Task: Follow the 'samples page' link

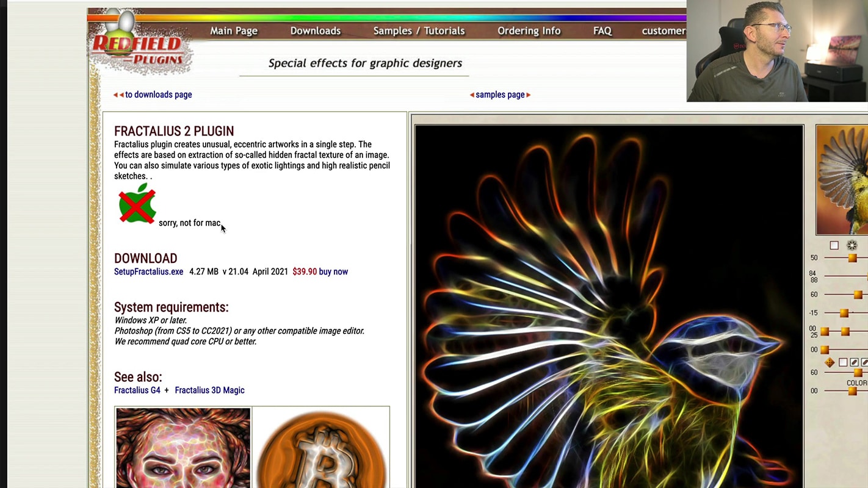Action: click(x=500, y=95)
